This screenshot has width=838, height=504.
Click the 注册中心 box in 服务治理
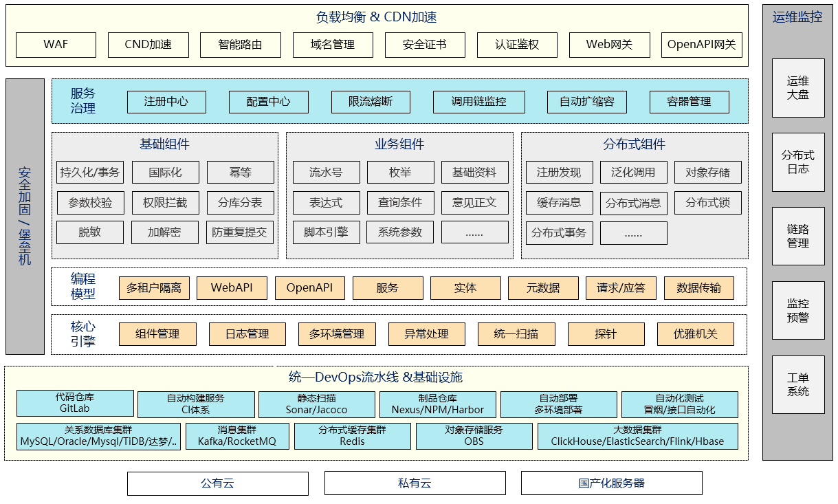coord(166,102)
